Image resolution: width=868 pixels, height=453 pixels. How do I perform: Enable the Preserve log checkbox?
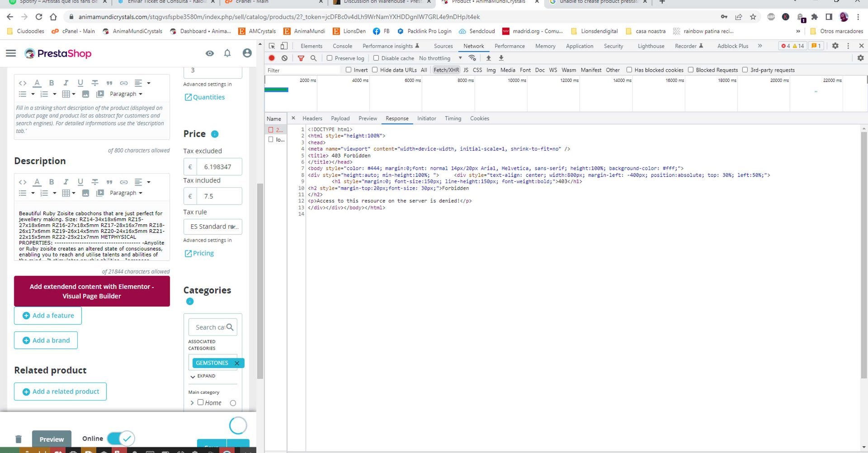point(330,58)
